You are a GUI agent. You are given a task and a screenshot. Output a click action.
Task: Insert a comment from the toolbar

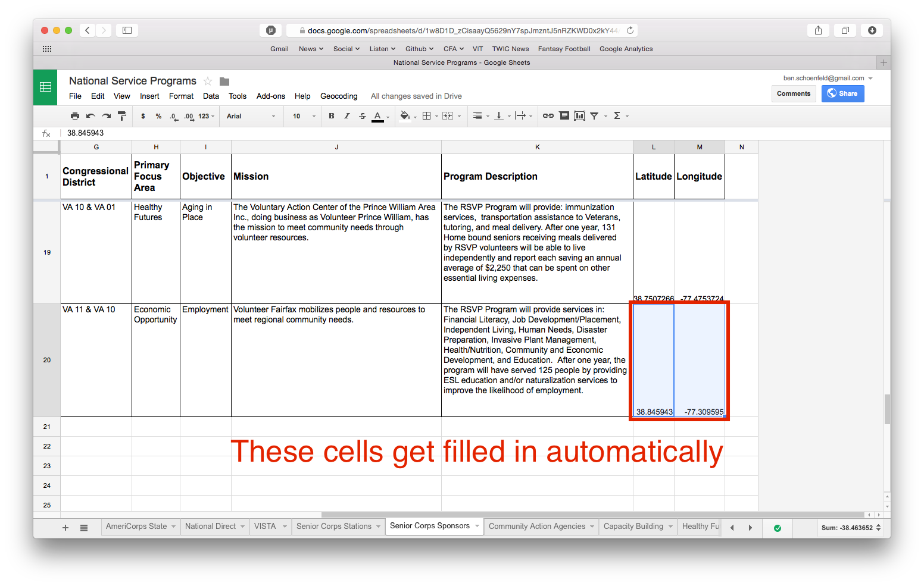564,116
